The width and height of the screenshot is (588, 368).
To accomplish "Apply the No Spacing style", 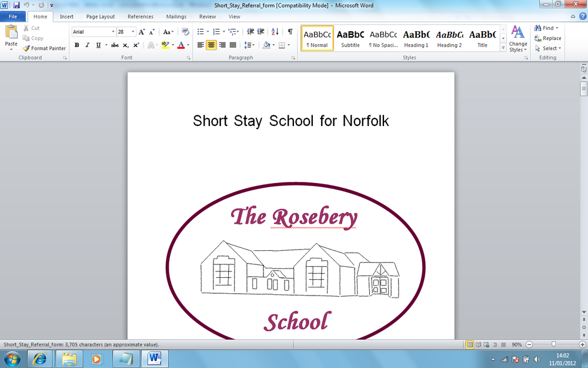I will [x=383, y=38].
